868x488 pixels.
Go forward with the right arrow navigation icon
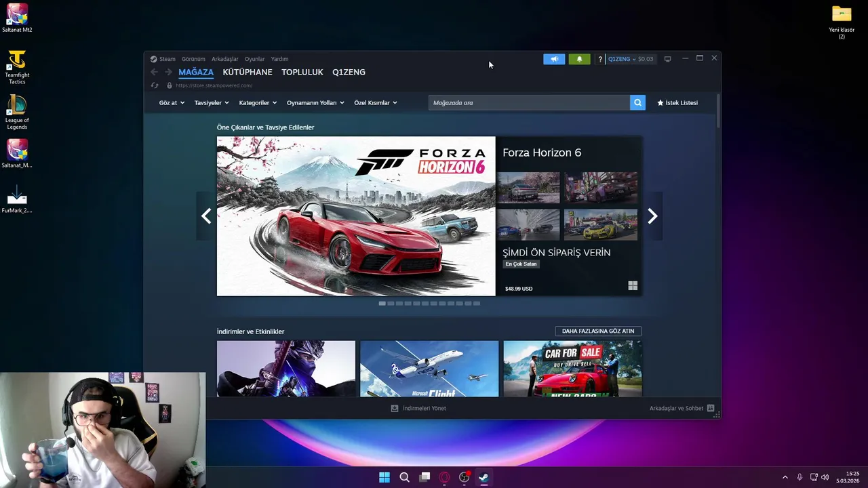click(x=168, y=72)
